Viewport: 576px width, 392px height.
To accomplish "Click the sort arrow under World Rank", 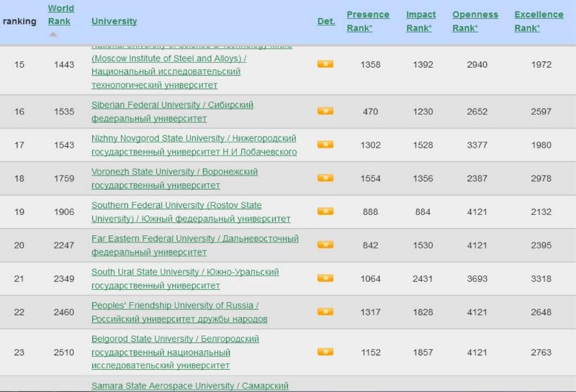I will click(x=53, y=35).
